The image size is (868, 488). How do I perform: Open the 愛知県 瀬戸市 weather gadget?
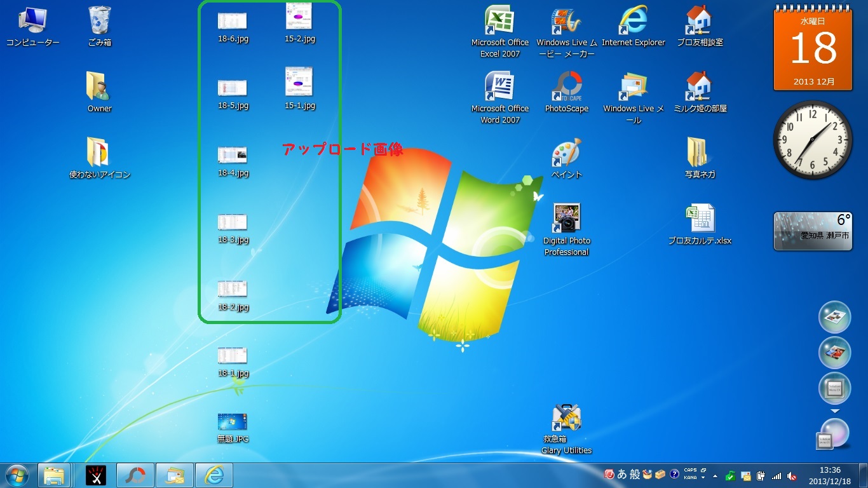(x=813, y=231)
